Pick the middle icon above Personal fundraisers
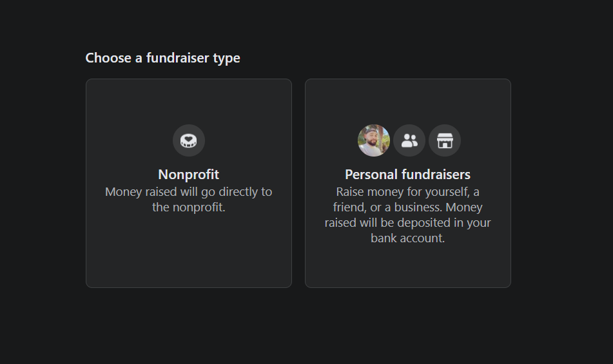 click(x=409, y=140)
